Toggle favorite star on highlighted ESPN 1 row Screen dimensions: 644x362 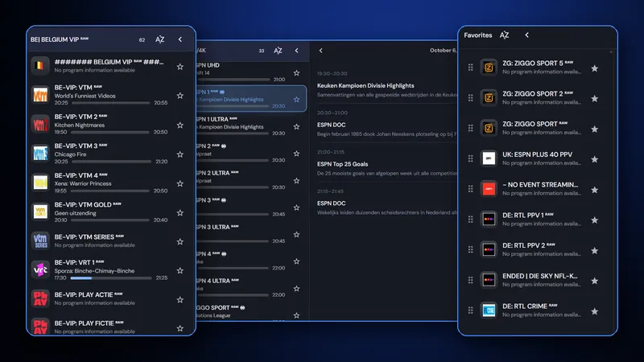[x=296, y=99]
